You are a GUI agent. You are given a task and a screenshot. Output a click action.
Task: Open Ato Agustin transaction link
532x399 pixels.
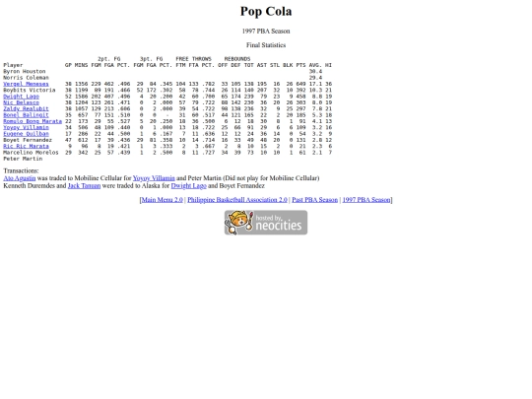coord(20,178)
